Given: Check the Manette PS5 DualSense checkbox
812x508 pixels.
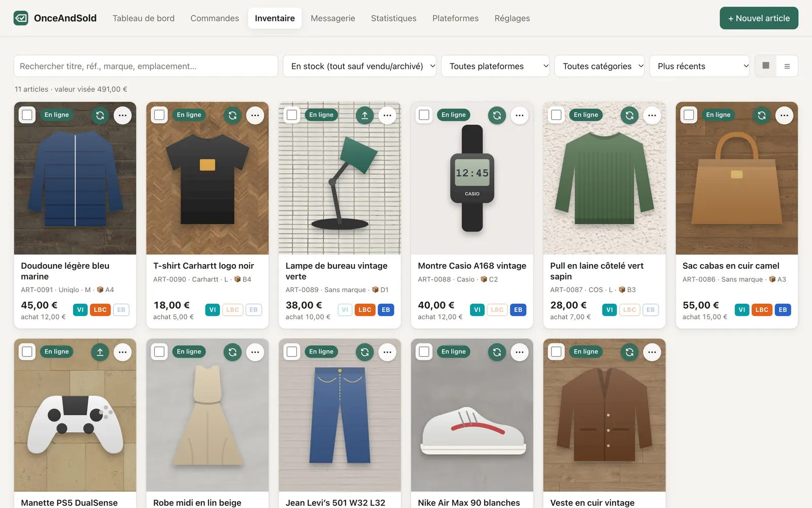Looking at the screenshot, I should click(x=27, y=352).
